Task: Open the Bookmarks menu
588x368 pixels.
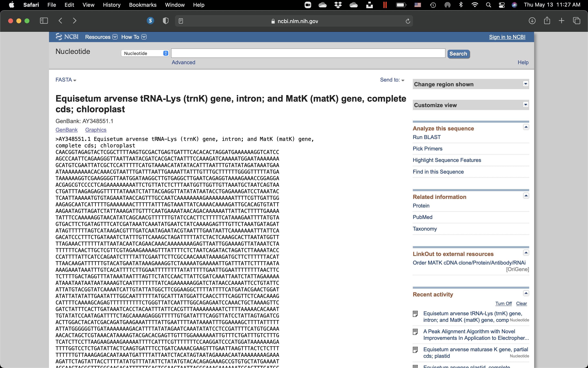Action: (x=143, y=5)
